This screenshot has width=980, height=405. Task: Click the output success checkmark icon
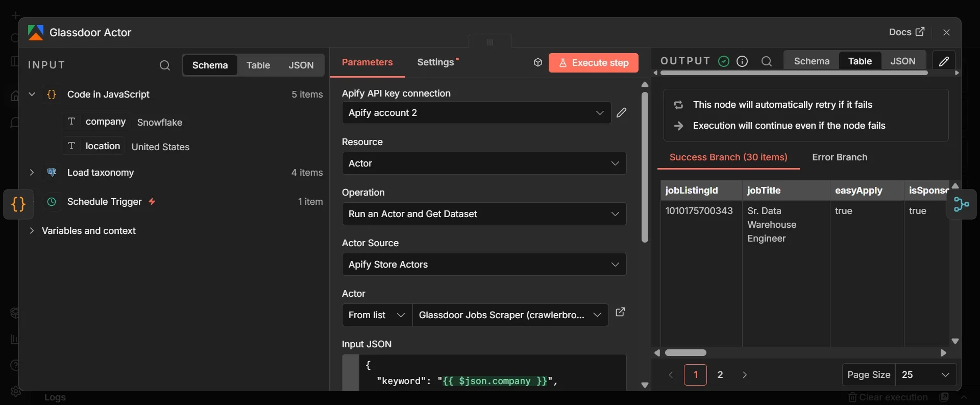tap(724, 61)
